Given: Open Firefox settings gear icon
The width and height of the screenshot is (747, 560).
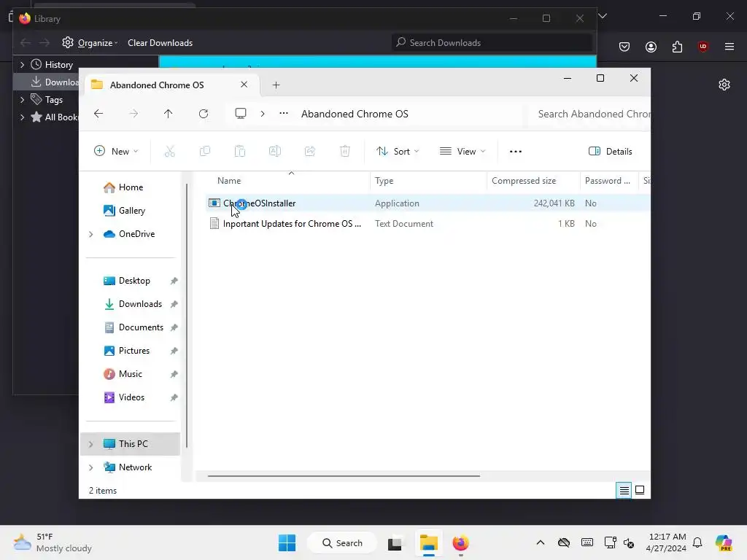Looking at the screenshot, I should (724, 85).
